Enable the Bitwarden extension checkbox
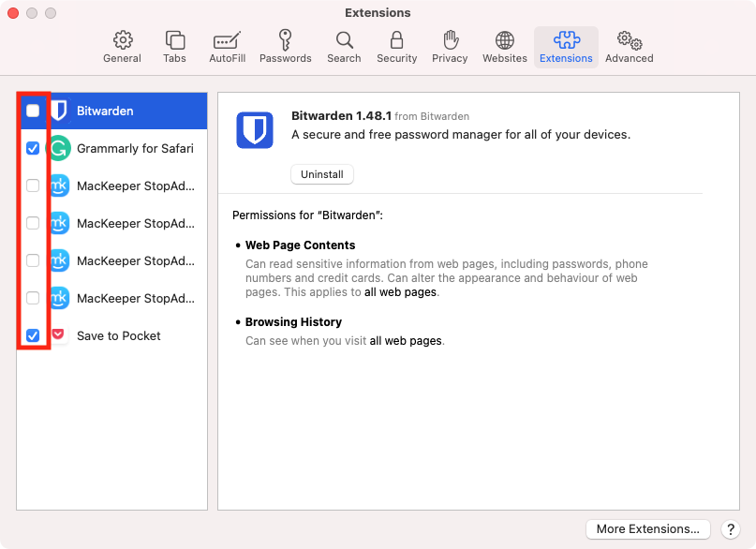This screenshot has width=756, height=549. click(x=33, y=111)
